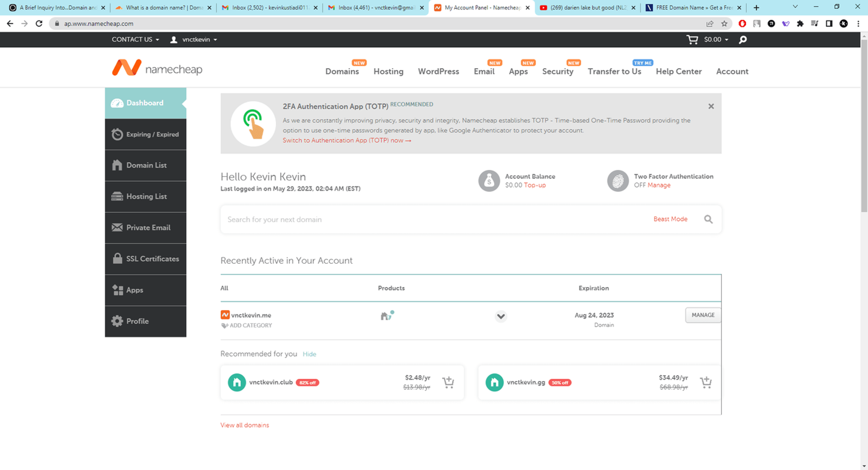868x470 pixels.
Task: Dismiss the 2FA recommendation banner
Action: pyautogui.click(x=711, y=106)
